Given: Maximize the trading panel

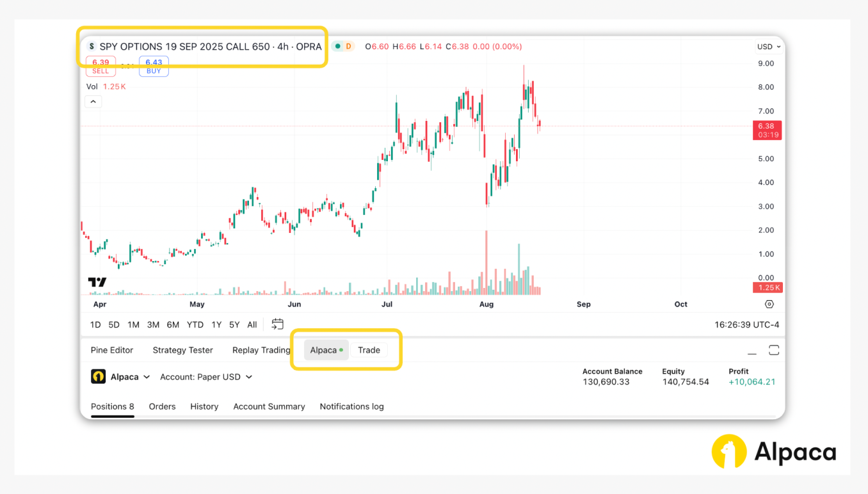Looking at the screenshot, I should point(774,350).
